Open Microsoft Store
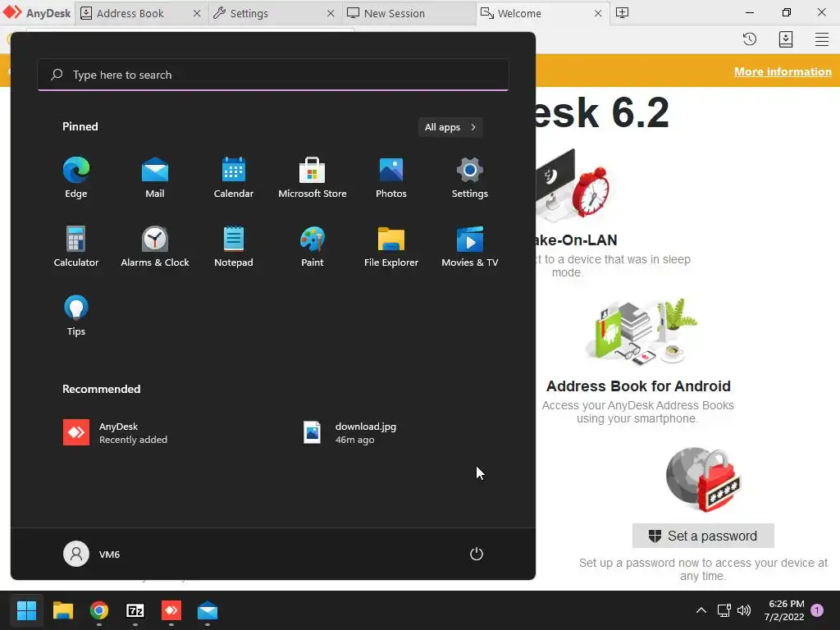Viewport: 840px width, 630px height. tap(313, 178)
